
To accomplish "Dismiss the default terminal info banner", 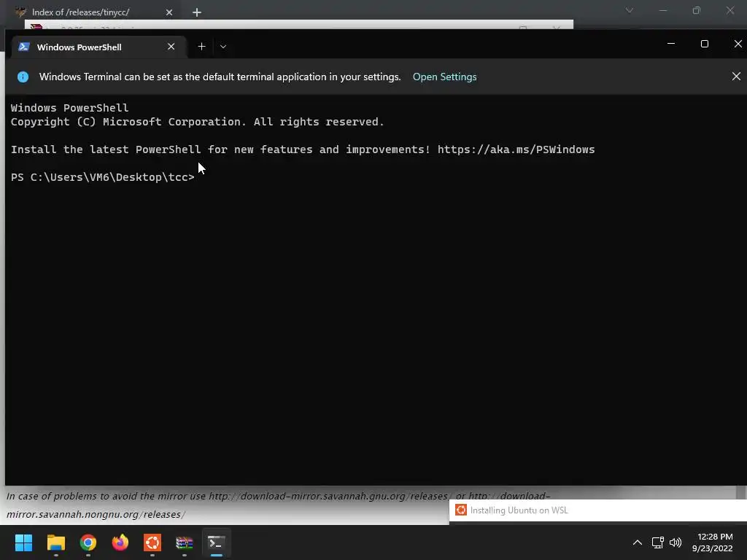I will coord(736,76).
